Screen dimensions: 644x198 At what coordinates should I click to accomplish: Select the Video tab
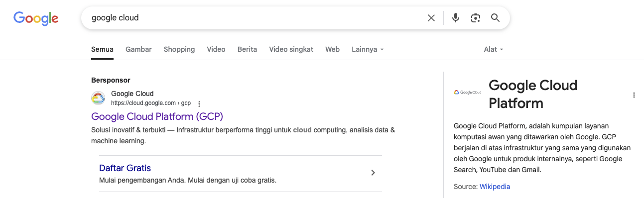[x=216, y=49]
